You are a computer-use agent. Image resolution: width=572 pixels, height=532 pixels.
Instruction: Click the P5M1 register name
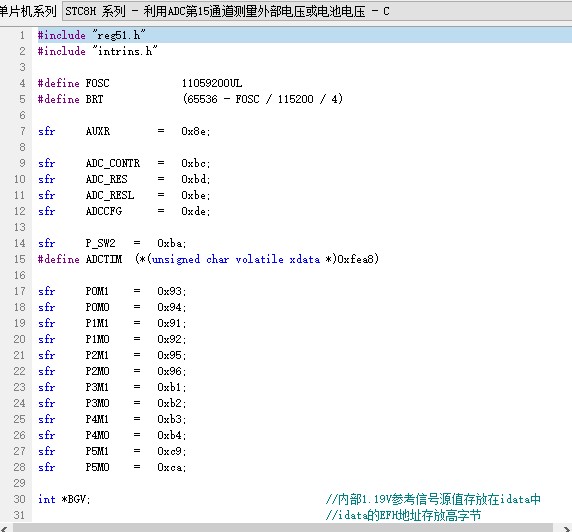(x=97, y=452)
